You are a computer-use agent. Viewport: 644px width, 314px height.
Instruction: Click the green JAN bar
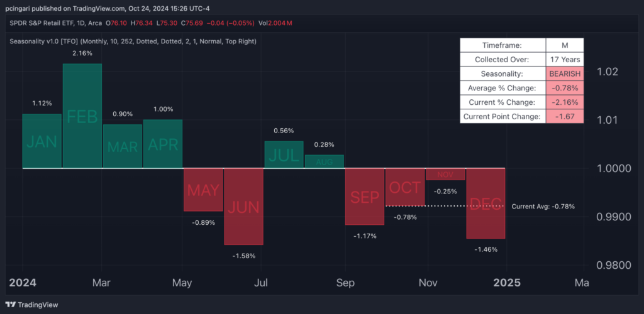point(42,141)
